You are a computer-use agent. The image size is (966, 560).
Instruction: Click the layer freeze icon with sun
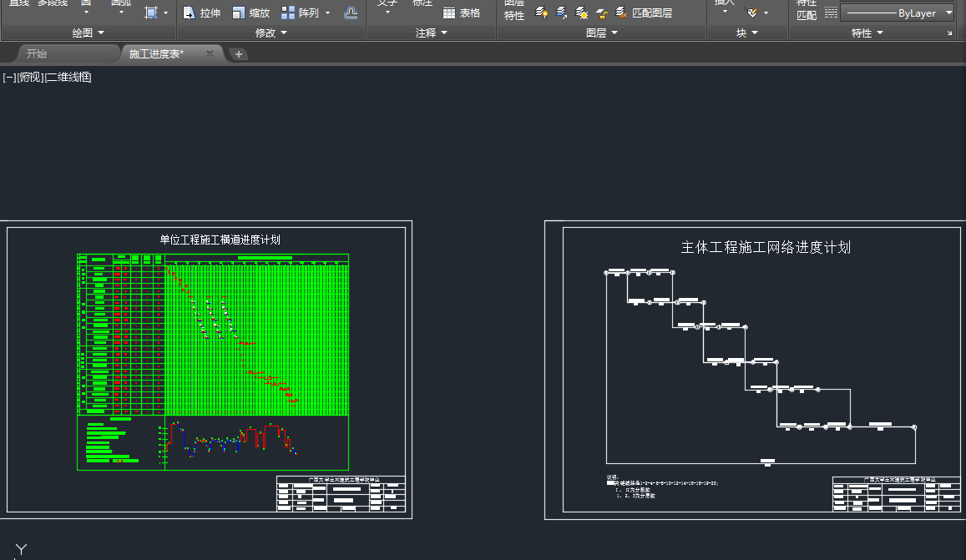pyautogui.click(x=582, y=13)
